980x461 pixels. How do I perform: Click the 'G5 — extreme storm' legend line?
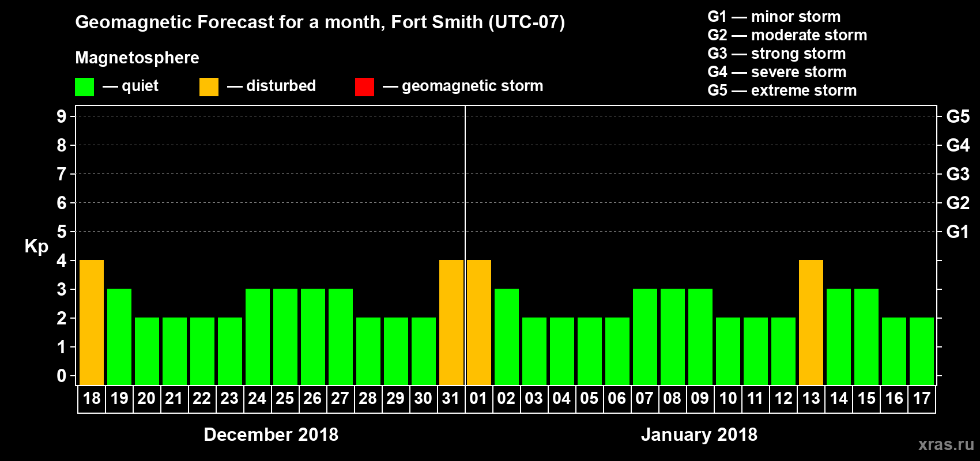782,90
